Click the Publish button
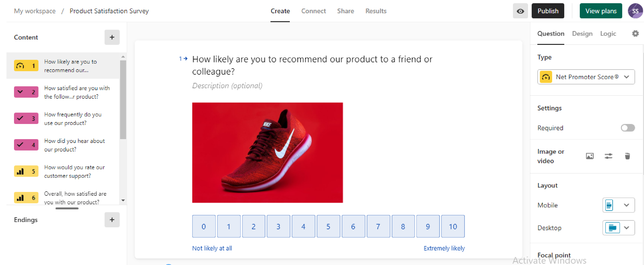This screenshot has height=265, width=644. (548, 11)
